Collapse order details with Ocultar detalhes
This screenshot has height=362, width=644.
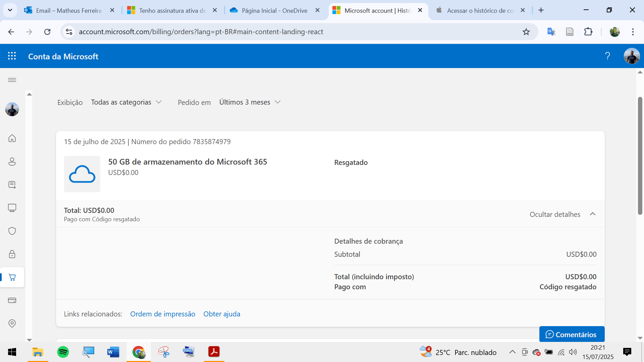[x=562, y=214]
